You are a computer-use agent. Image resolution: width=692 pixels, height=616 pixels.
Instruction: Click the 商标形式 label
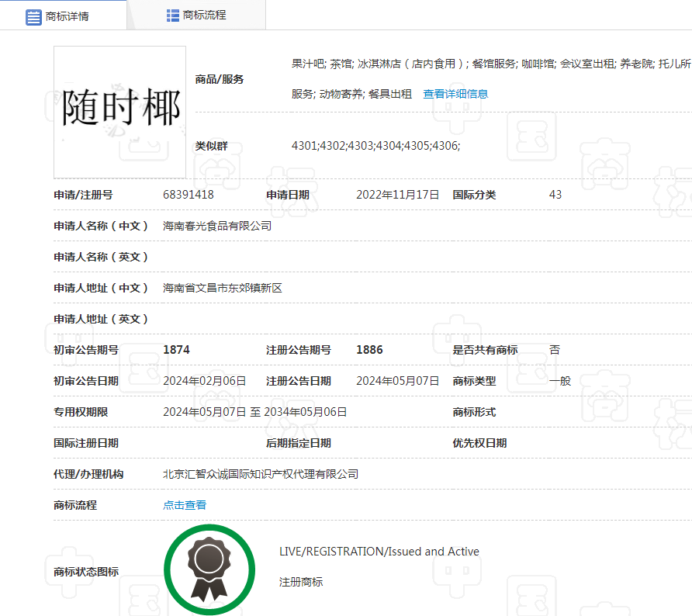[474, 412]
